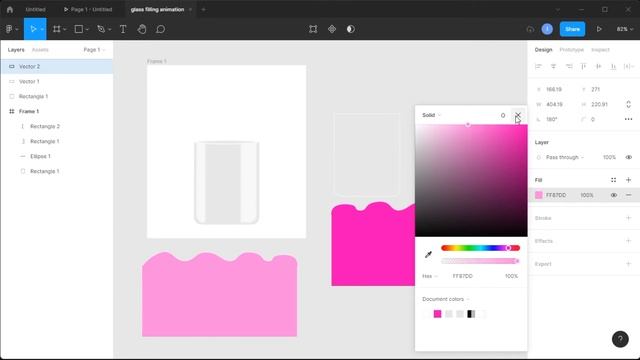Click the FF87DD fill color swatch
This screenshot has width=640, height=360.
click(538, 195)
